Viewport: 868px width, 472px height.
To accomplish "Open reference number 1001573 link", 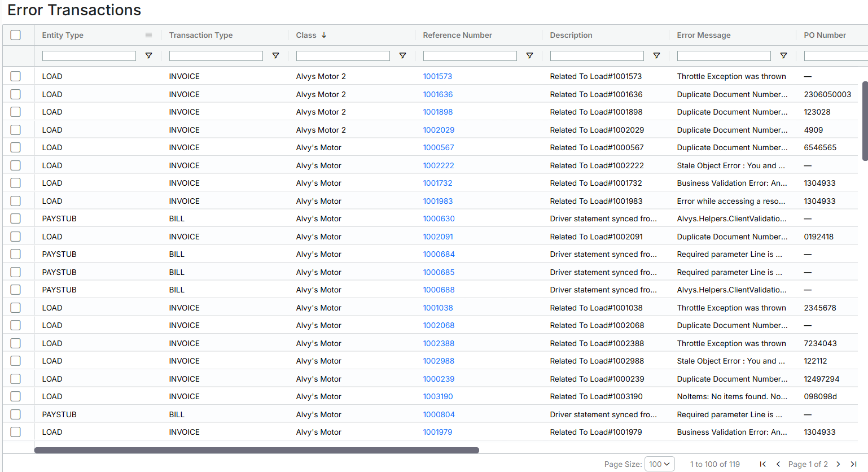I will pyautogui.click(x=437, y=76).
